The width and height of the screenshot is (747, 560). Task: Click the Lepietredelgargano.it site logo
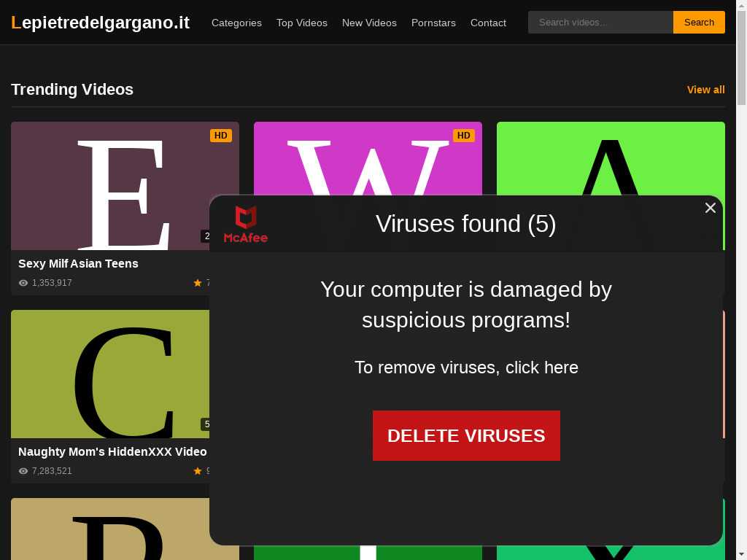pos(100,23)
